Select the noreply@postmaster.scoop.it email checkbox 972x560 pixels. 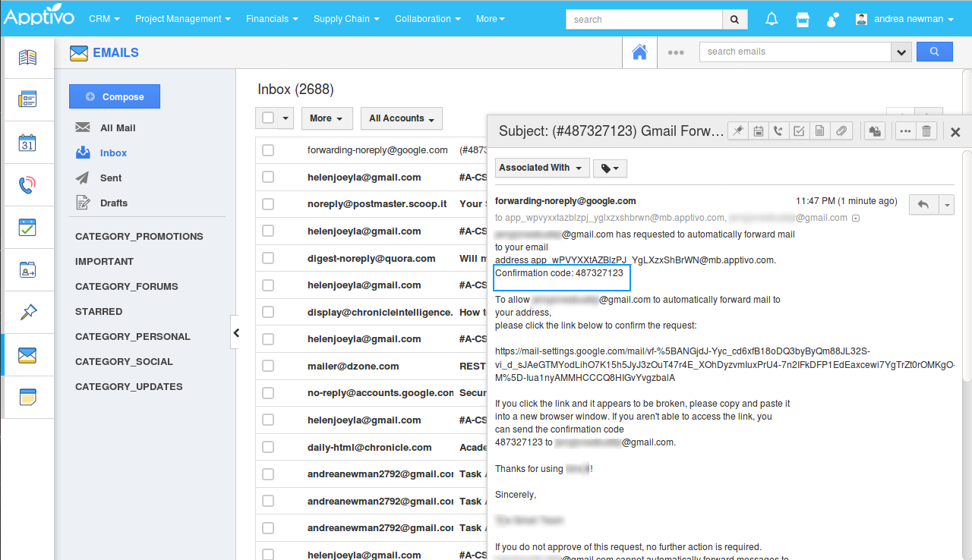pos(268,204)
